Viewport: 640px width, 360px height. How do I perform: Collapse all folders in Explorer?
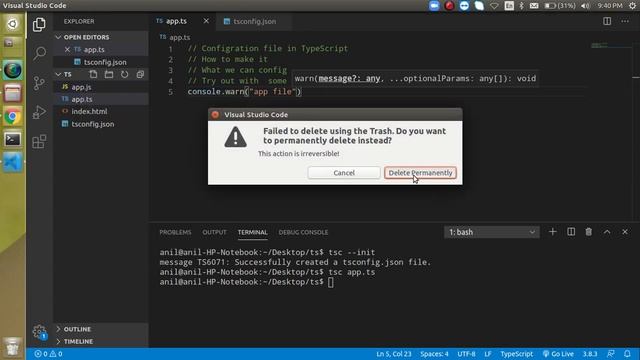140,74
